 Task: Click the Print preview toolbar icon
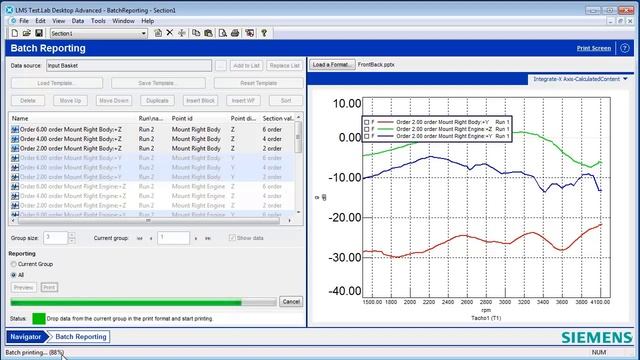coord(222,33)
